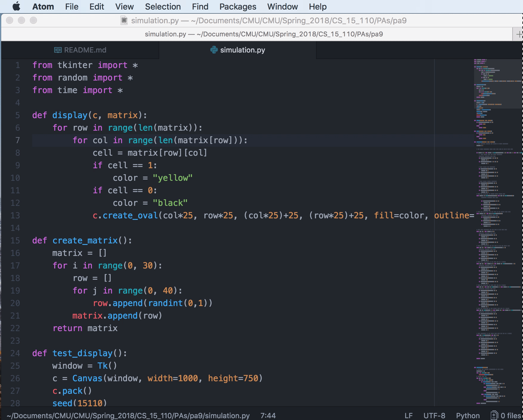The height and width of the screenshot is (420, 523).
Task: Click width=1000 on line 26
Action: (173, 378)
